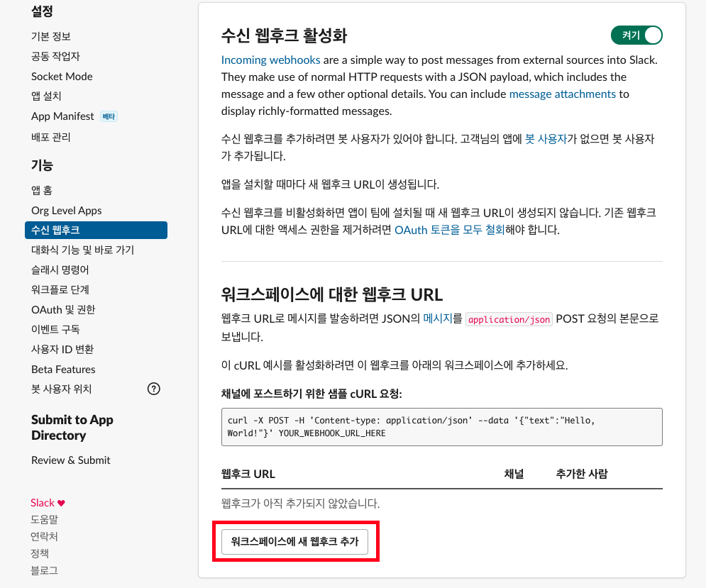This screenshot has height=588, width=706.
Task: Open the OAuth 토큰을 모두 철회 link
Action: (449, 230)
